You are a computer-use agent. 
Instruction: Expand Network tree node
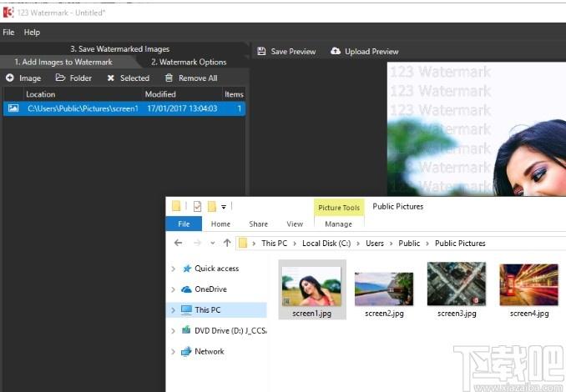[174, 352]
